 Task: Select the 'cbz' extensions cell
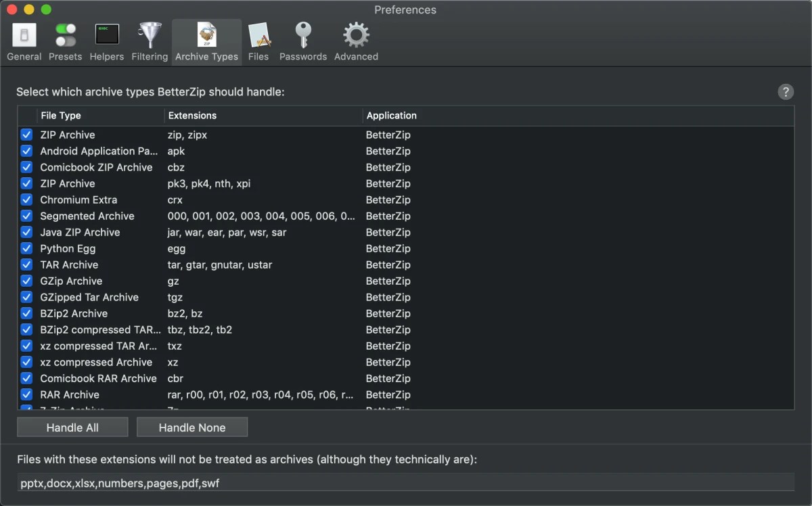point(176,167)
